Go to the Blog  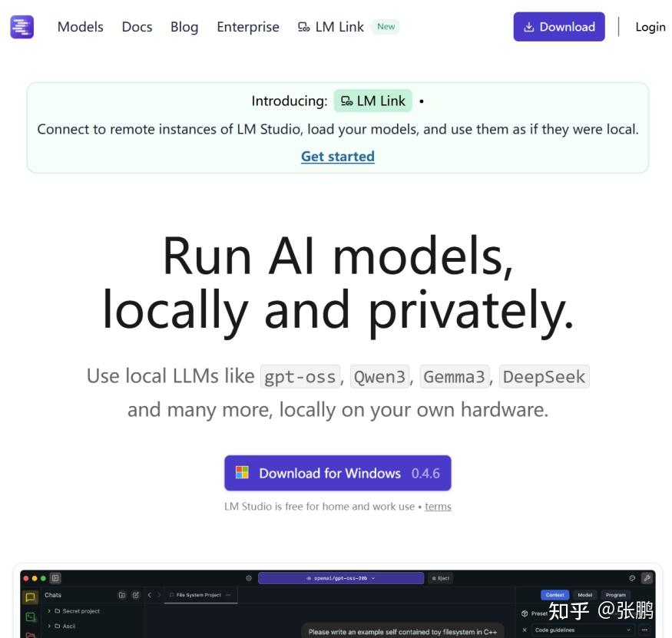pos(184,27)
